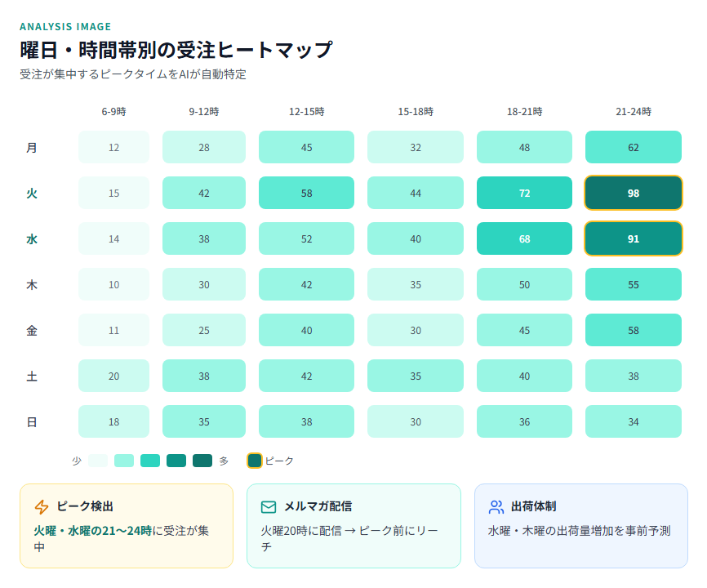Click the 曜日・時間帯別の受注ヒートマップ heading
The image size is (707, 588).
[x=176, y=50]
